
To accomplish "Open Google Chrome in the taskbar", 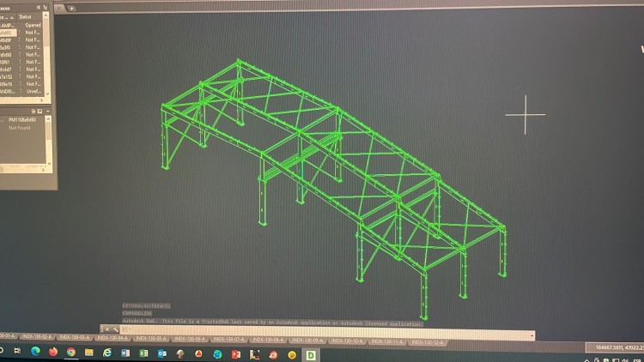I will (71, 353).
